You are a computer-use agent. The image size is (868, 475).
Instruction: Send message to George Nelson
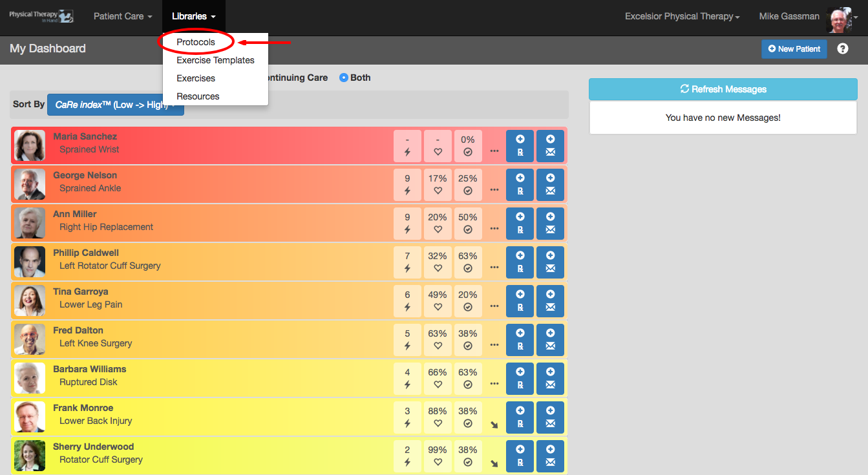(x=550, y=185)
